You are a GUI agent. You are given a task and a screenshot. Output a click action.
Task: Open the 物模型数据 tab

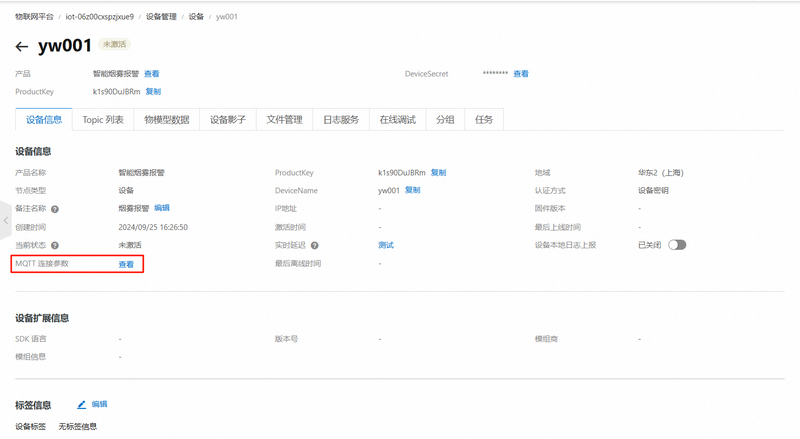(166, 120)
